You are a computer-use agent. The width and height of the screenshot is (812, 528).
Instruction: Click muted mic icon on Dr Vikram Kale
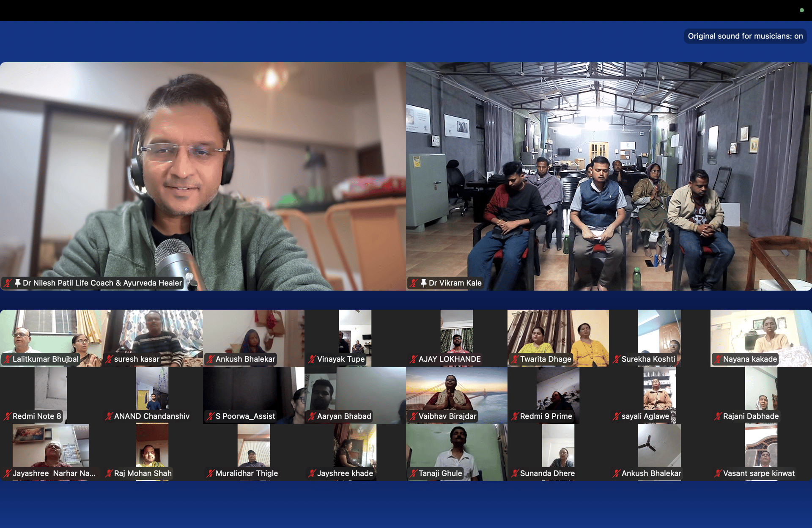(x=414, y=283)
